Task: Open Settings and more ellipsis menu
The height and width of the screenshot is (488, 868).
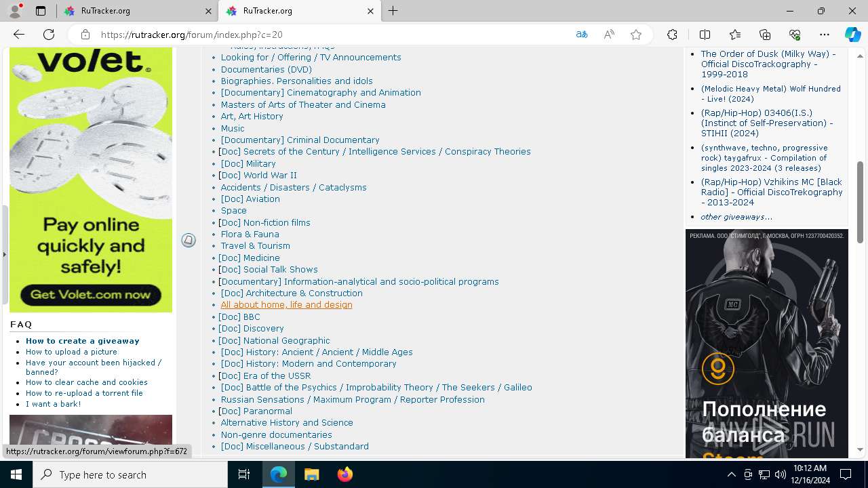Action: [825, 35]
